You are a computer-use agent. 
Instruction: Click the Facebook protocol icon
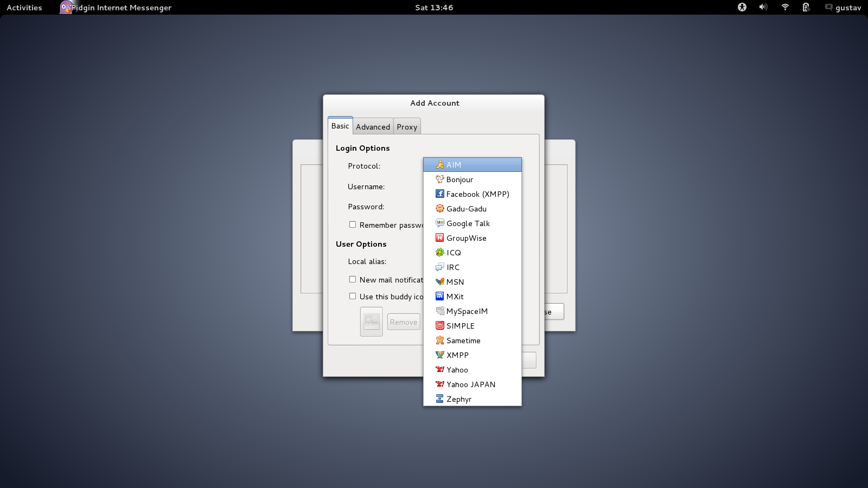click(x=440, y=194)
